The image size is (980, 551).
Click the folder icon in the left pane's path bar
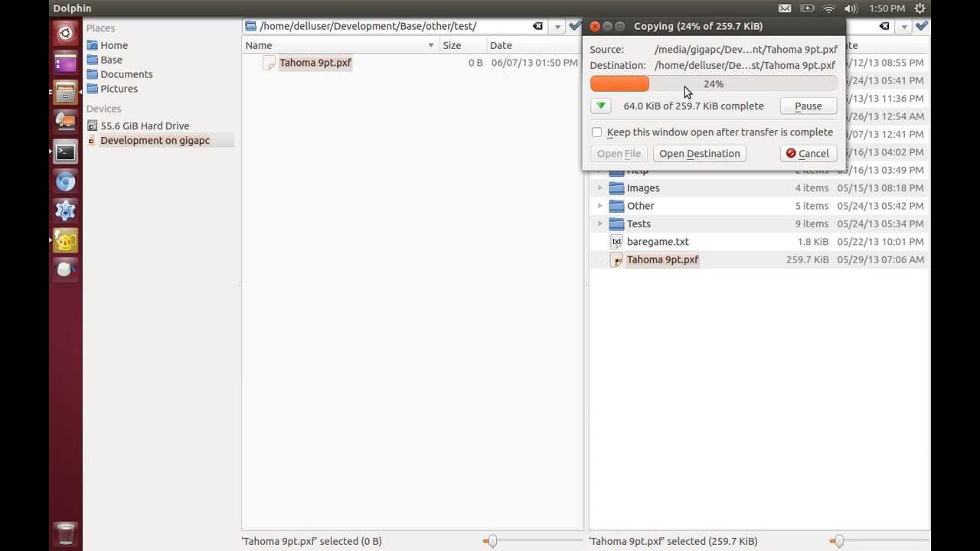[250, 26]
